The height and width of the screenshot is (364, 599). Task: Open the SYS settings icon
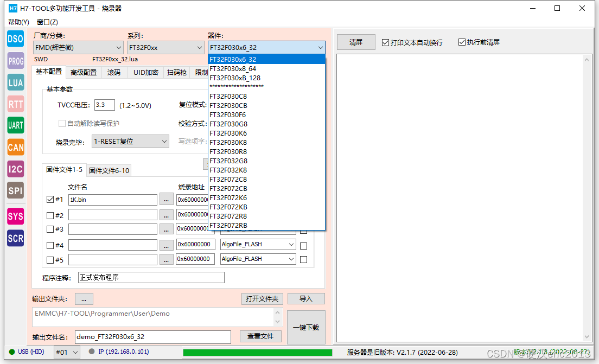[x=16, y=216]
